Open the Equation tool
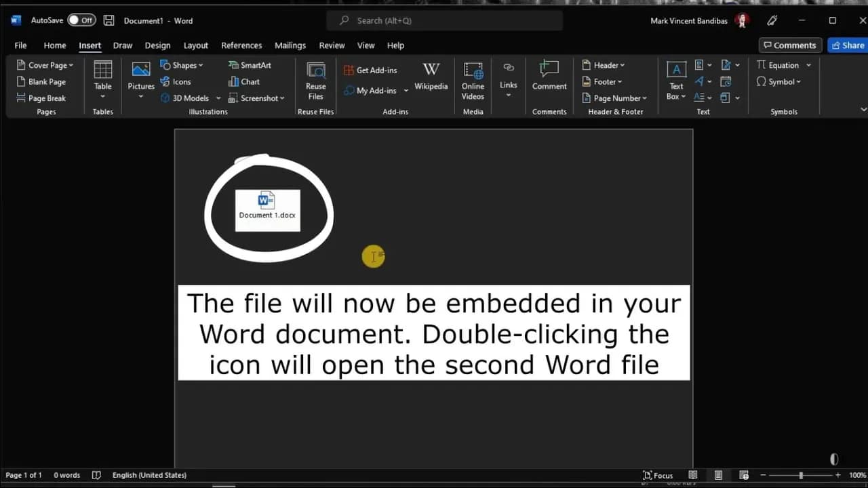The image size is (868, 488). coord(783,64)
